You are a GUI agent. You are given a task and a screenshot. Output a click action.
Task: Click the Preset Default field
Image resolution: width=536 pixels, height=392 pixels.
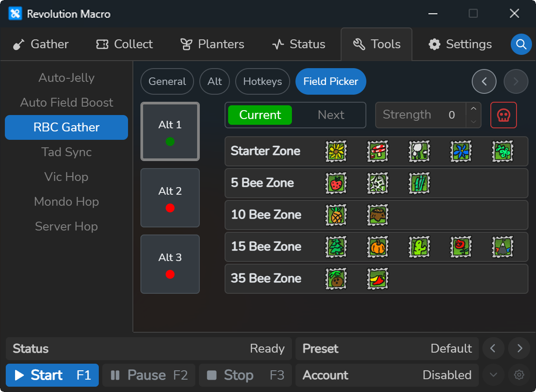(x=387, y=349)
